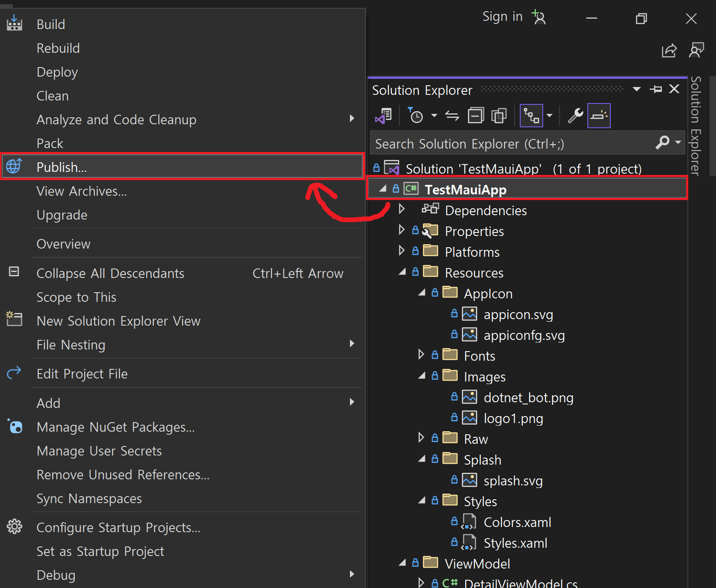Screen dimensions: 716x588
Task: Expand the Fonts folder
Action: click(x=421, y=355)
